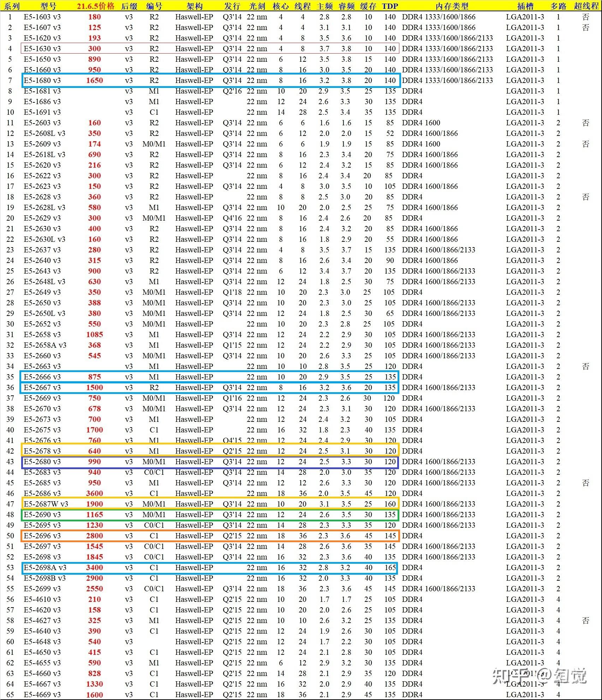This screenshot has height=700, width=602.
Task: Select the model cell "E5-1680 v3"
Action: coord(42,80)
